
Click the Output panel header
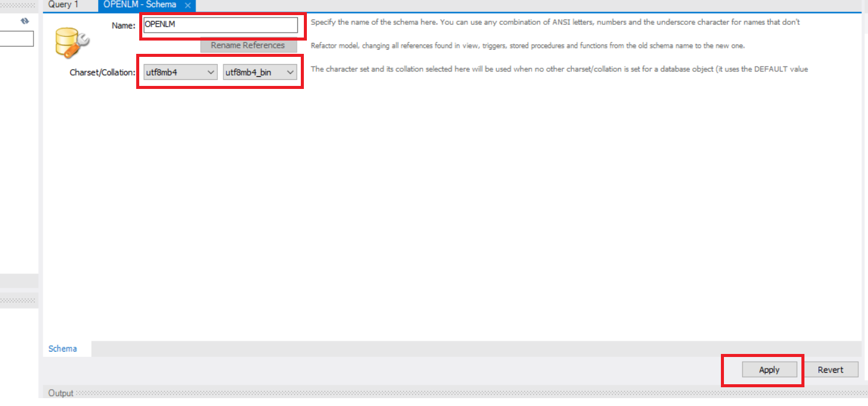[61, 393]
